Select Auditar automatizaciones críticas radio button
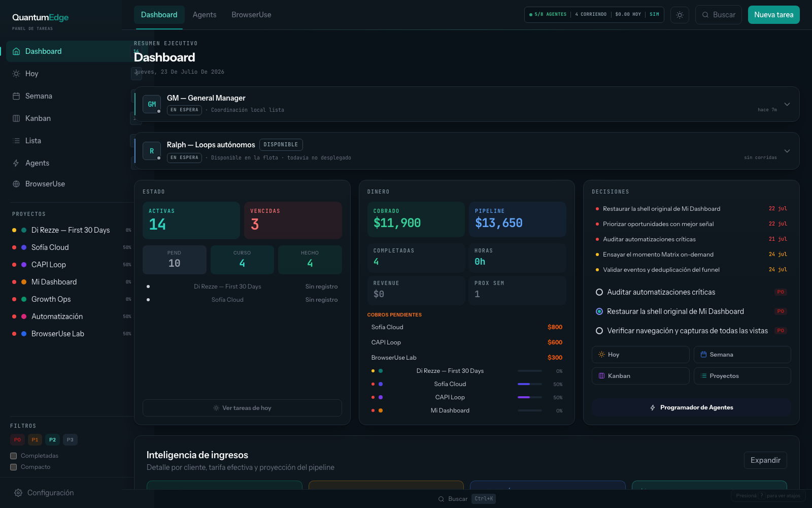This screenshot has width=812, height=508. pyautogui.click(x=599, y=292)
